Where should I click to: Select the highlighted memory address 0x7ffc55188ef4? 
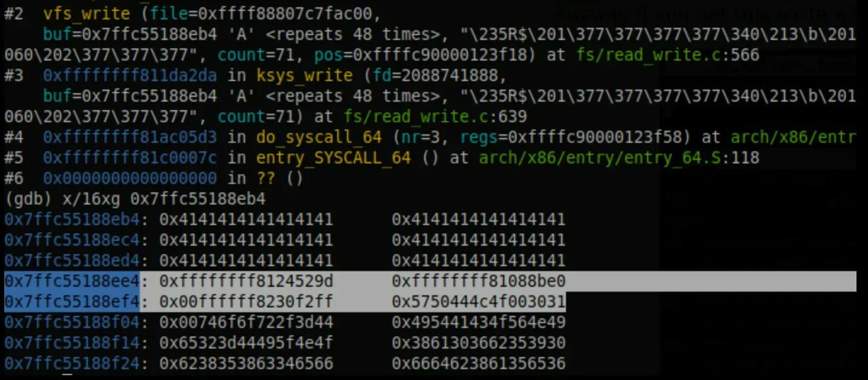coord(72,302)
